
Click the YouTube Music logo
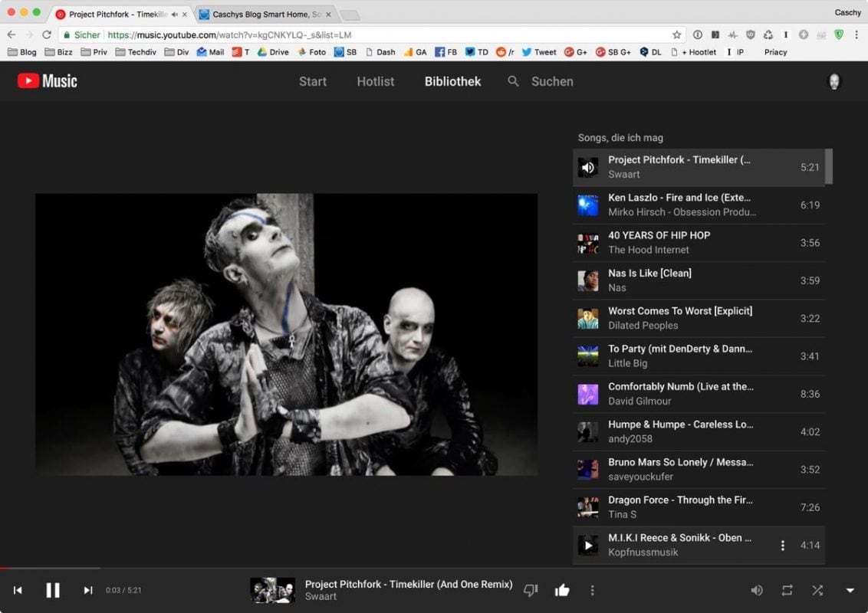coord(48,81)
